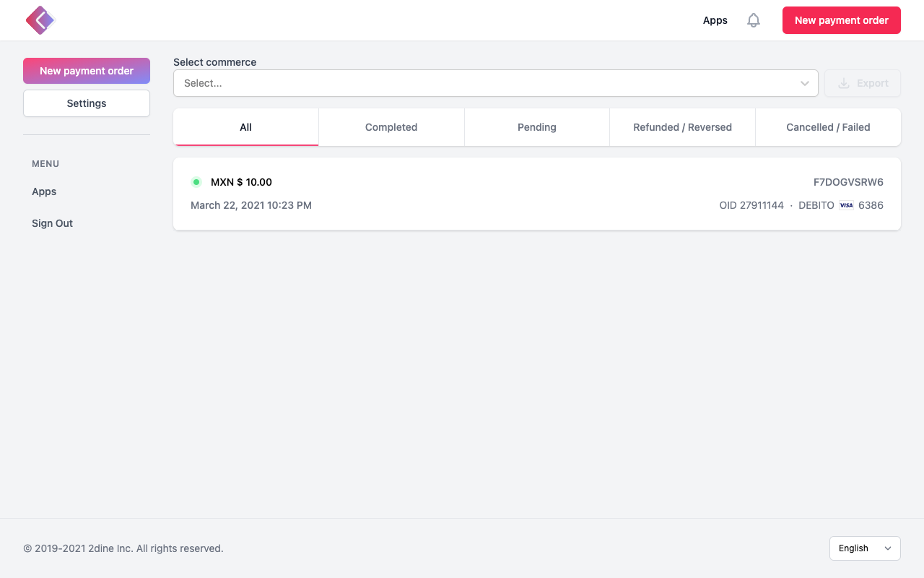This screenshot has width=924, height=578.
Task: Open the notification bell
Action: (x=753, y=20)
